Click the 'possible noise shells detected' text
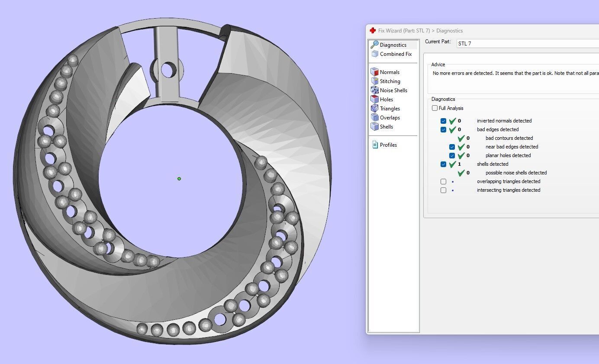This screenshot has width=599, height=364. click(516, 173)
